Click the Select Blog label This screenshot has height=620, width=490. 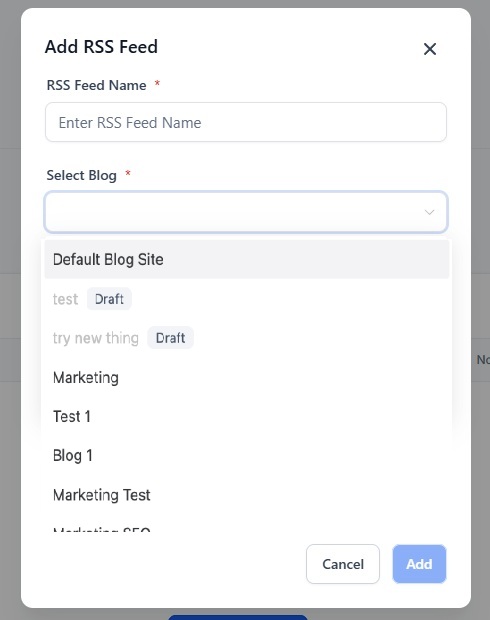click(81, 175)
